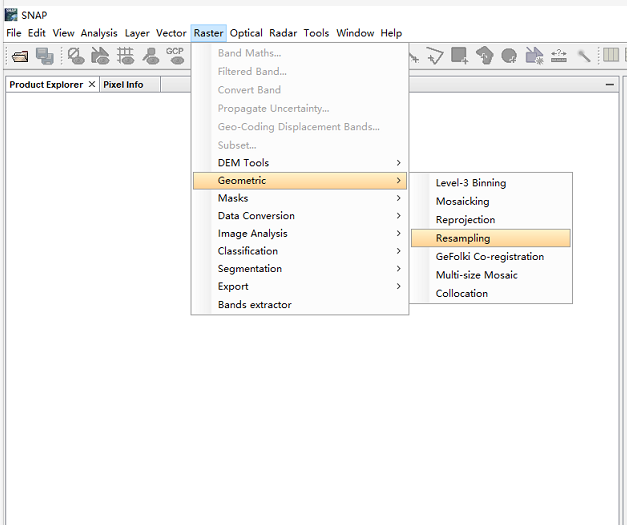Viewport: 627px width, 525px height.
Task: Toggle the world map overlay icon
Action: [100, 56]
